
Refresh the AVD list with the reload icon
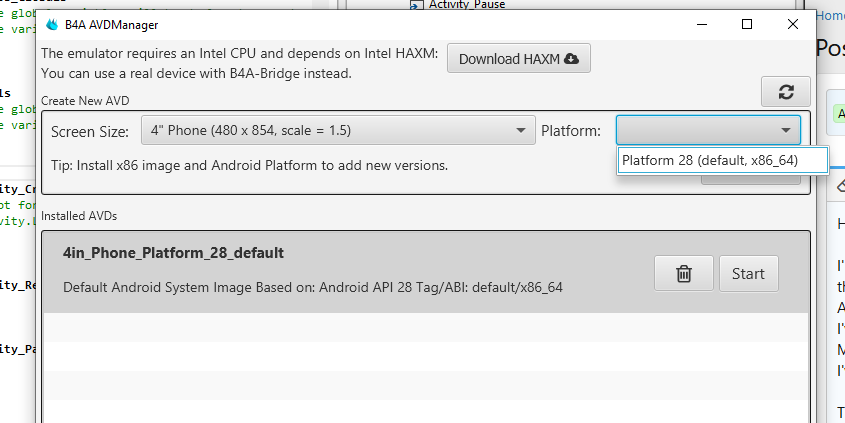(786, 91)
